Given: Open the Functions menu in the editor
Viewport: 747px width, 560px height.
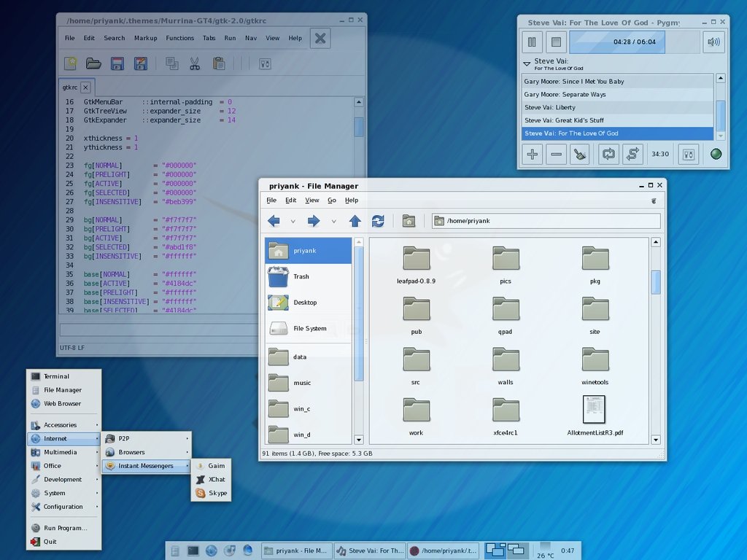Looking at the screenshot, I should (179, 38).
